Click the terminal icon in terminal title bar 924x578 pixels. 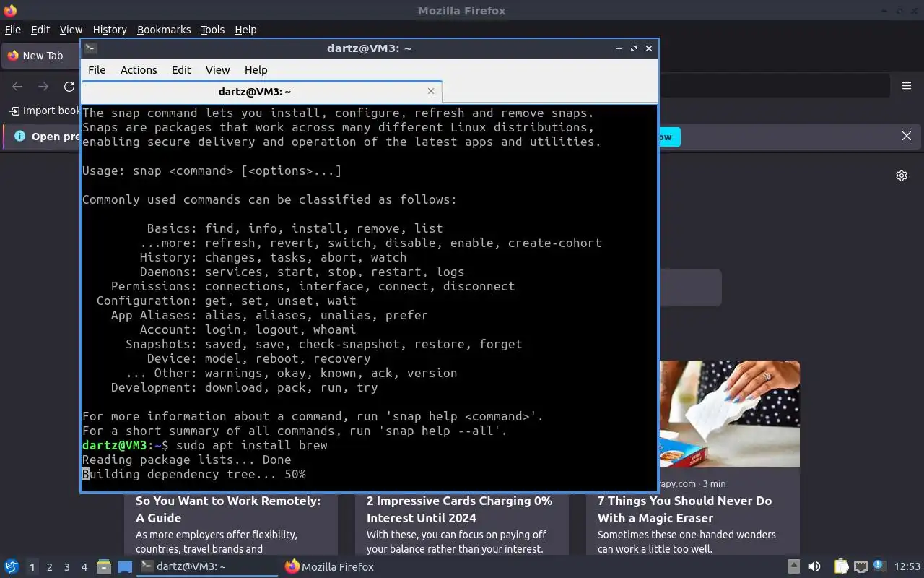click(90, 48)
